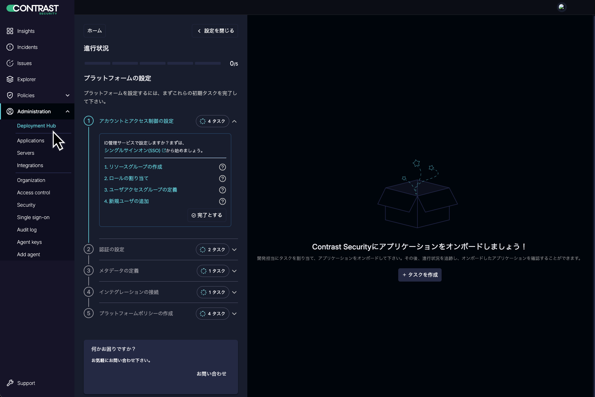Open Explorer layers icon in sidebar
This screenshot has width=595, height=397.
click(10, 79)
